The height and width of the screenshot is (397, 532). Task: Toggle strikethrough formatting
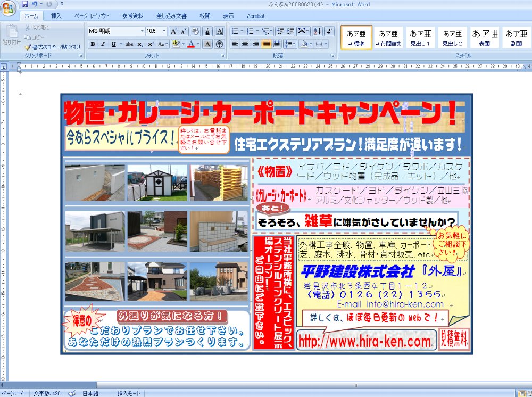click(129, 44)
